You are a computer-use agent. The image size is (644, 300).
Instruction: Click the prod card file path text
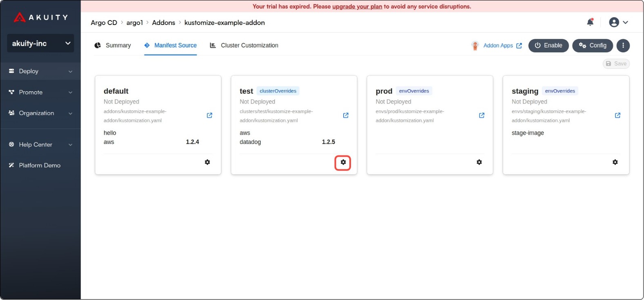tap(410, 116)
